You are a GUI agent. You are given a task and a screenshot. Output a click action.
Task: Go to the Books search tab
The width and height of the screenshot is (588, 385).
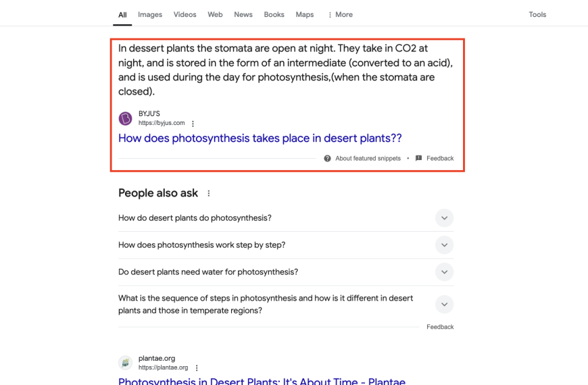274,15
